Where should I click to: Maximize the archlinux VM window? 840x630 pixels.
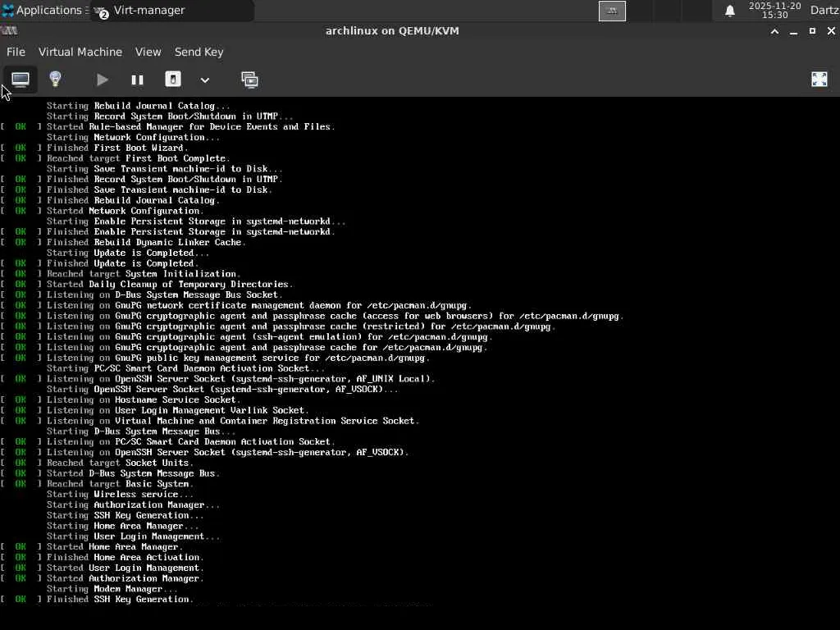coord(812,31)
